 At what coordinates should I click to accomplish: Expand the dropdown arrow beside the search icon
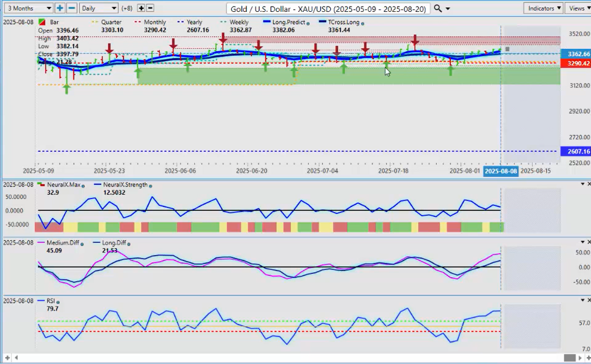pyautogui.click(x=447, y=9)
